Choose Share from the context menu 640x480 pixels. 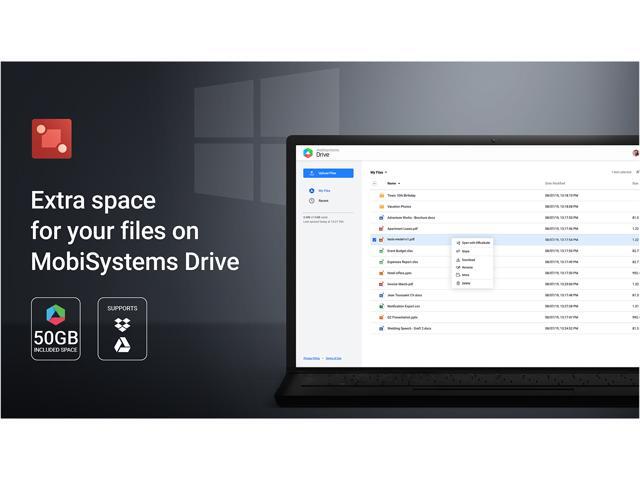(x=473, y=251)
